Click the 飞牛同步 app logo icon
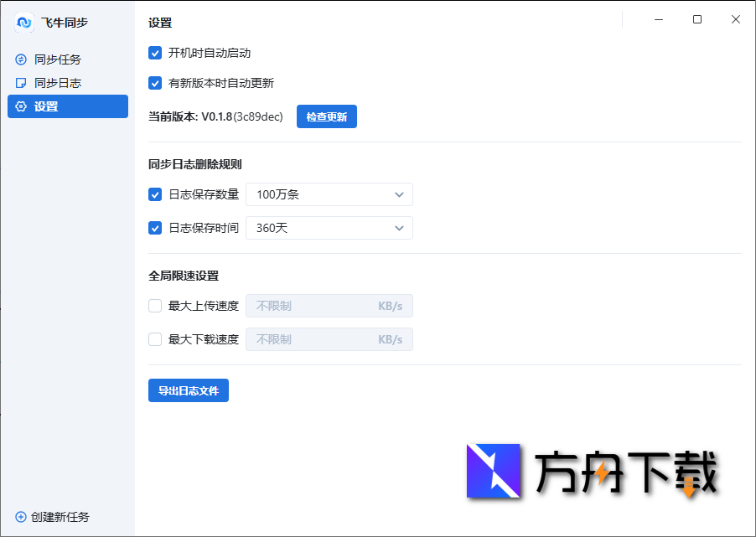 tap(23, 23)
